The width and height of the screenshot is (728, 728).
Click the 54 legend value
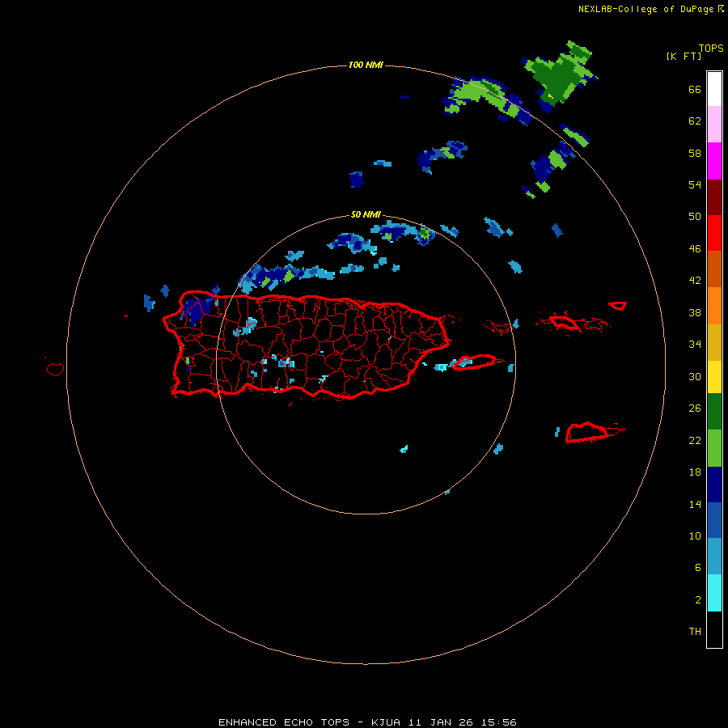[695, 184]
